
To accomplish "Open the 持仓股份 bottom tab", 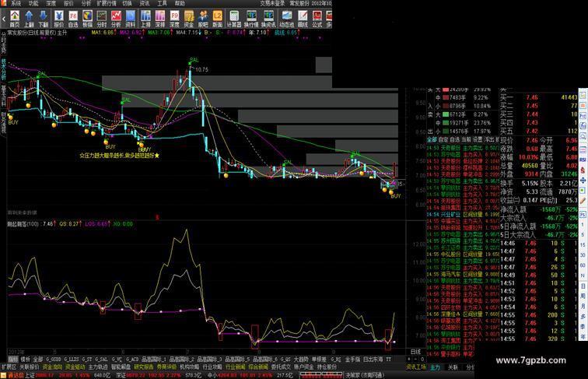I will point(327,367).
